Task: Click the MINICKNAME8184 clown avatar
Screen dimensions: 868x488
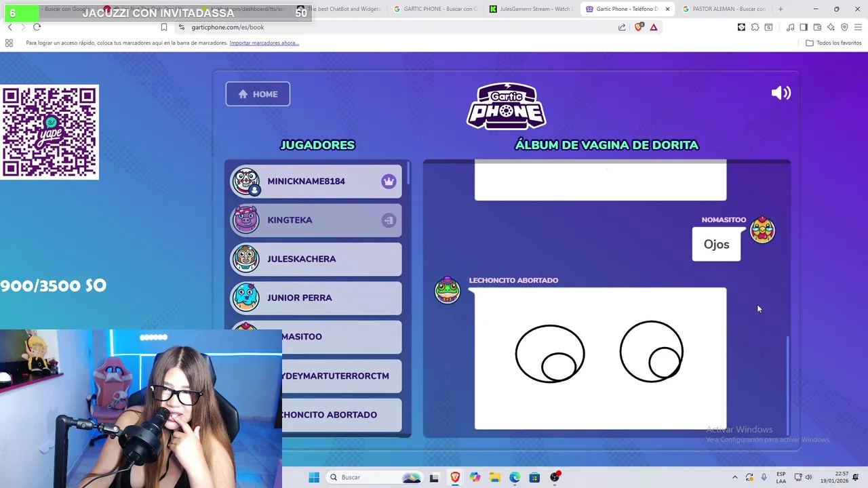Action: [x=245, y=182]
